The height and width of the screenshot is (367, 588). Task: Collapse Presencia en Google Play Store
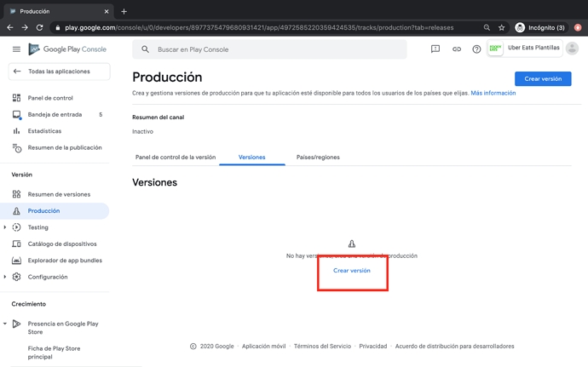tap(5, 324)
